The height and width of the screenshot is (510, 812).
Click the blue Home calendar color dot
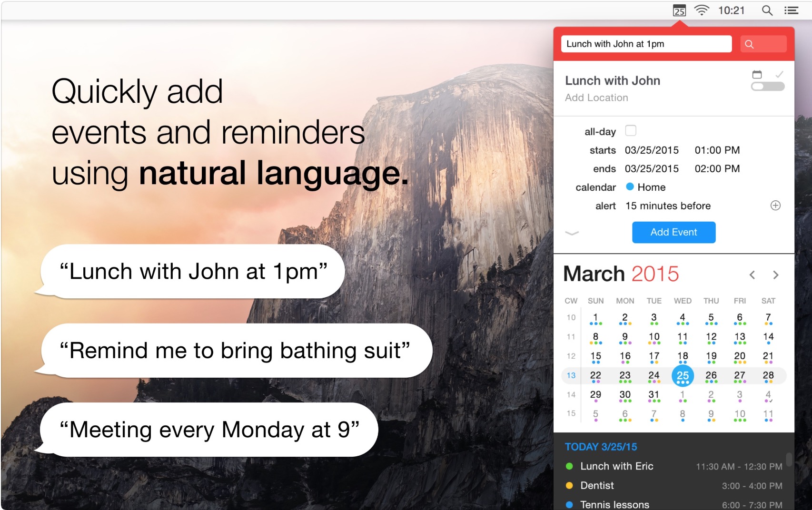(630, 186)
